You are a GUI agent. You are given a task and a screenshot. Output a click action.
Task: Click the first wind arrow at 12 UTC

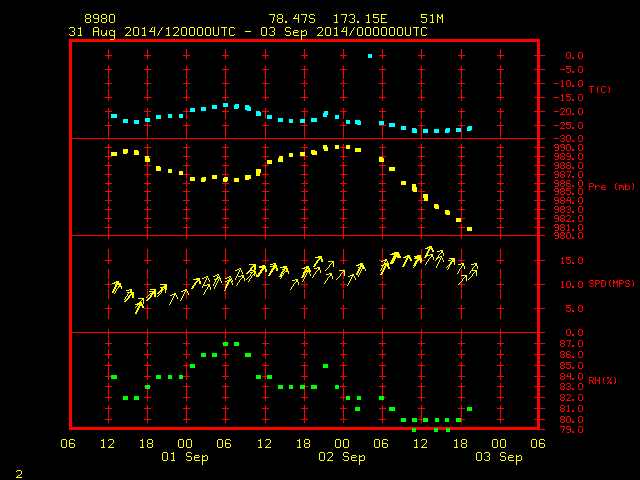click(x=116, y=287)
